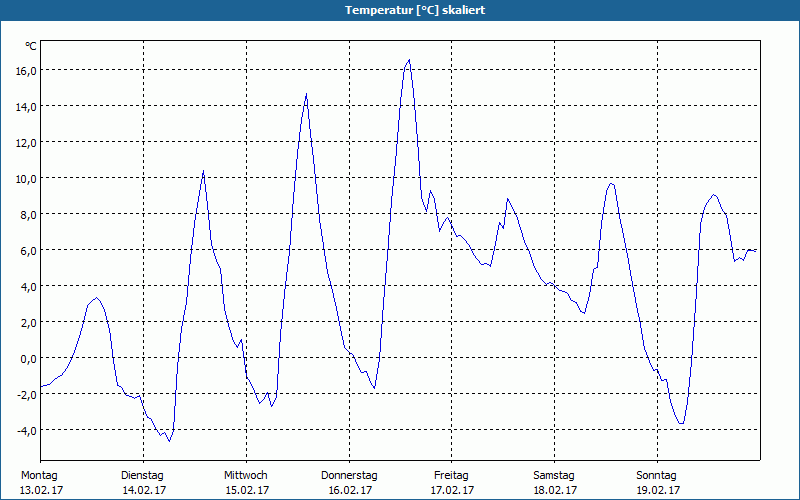Screen dimensions: 800x500
Task: Select the Donnerstag 16.02.17 date label
Action: 349,483
